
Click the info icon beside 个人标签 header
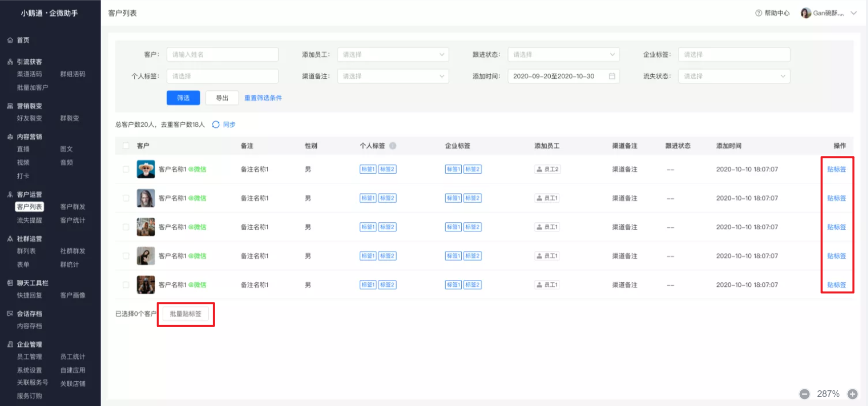click(x=393, y=146)
